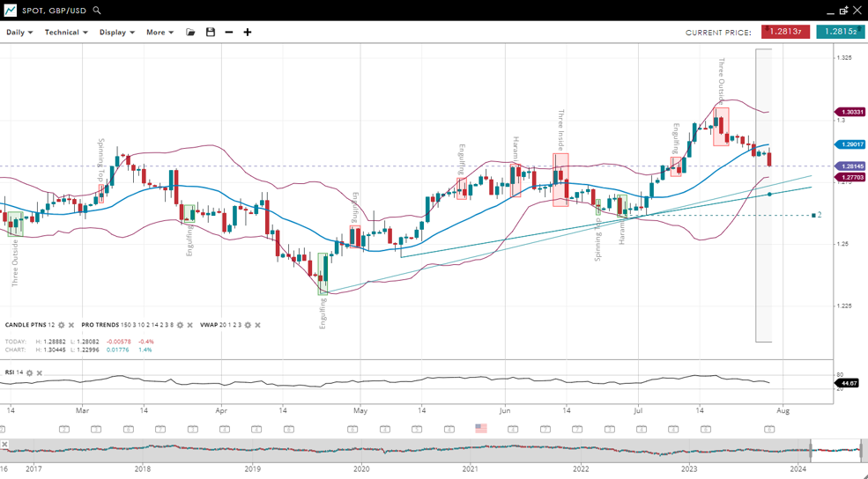The height and width of the screenshot is (479, 868).
Task: Remove the Candle Ptns indicator
Action: pos(71,326)
